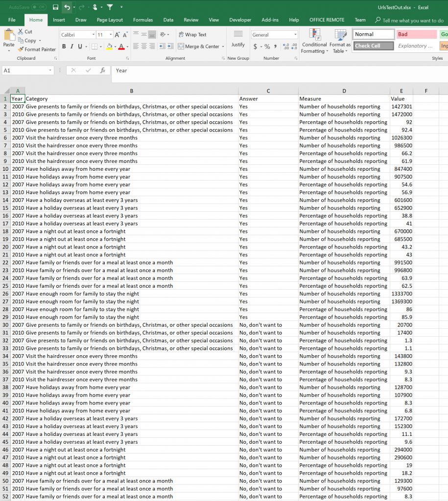The image size is (448, 501).
Task: Click the Filter funnel quick access icon
Action: (x=110, y=7)
